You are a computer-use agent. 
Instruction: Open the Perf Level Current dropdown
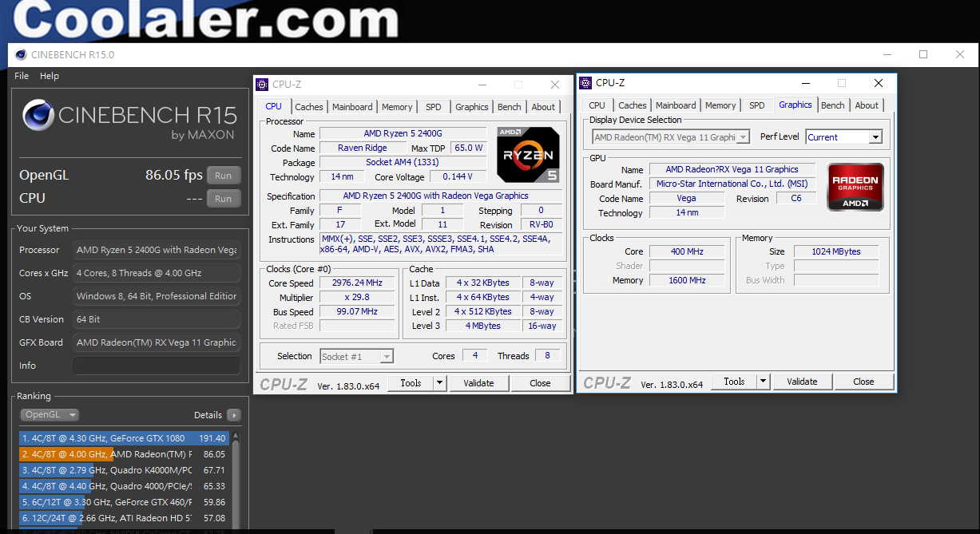[x=843, y=137]
